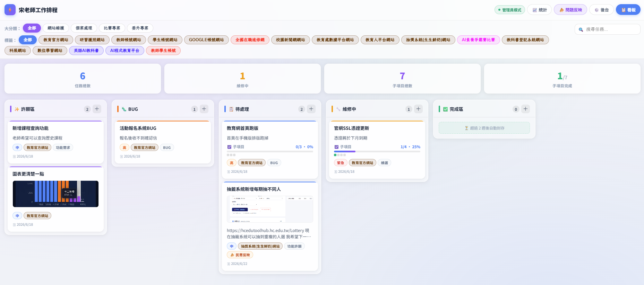Click the 民眾反映 badge on 抽籤系統 card
Viewport: 644px width, 285px height.
(240, 255)
